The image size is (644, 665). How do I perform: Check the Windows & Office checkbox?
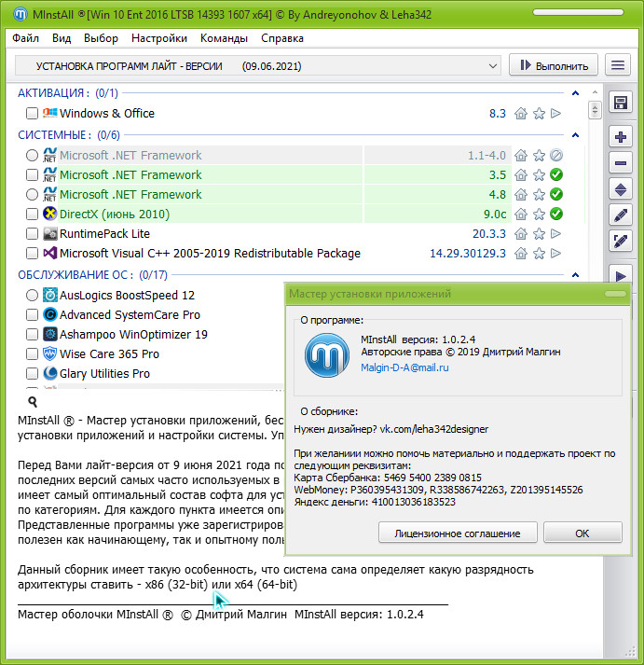point(33,114)
